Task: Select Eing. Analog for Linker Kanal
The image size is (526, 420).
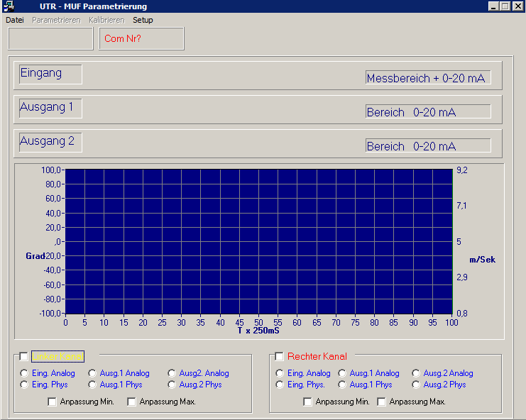Action: (24, 373)
